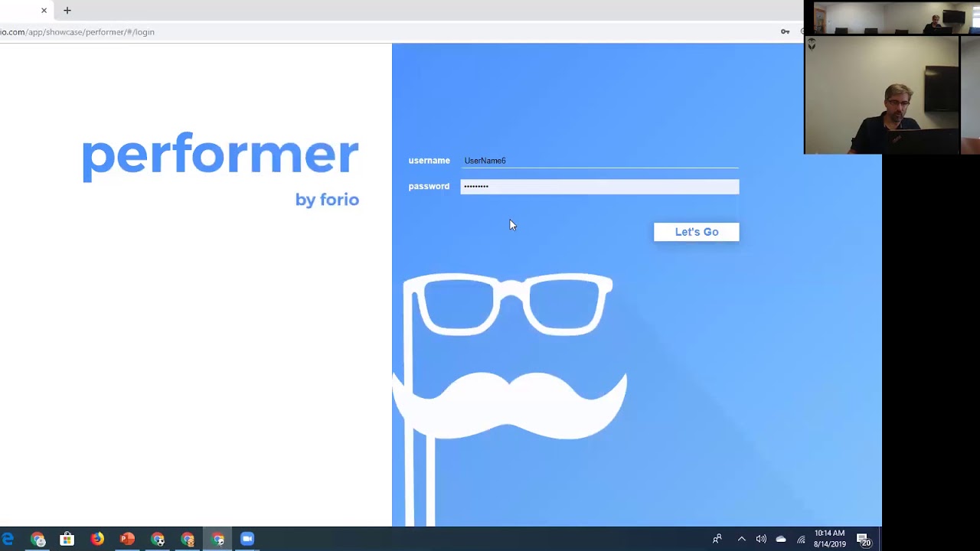
Task: Open the OneDrive cloud tray icon
Action: pyautogui.click(x=781, y=539)
